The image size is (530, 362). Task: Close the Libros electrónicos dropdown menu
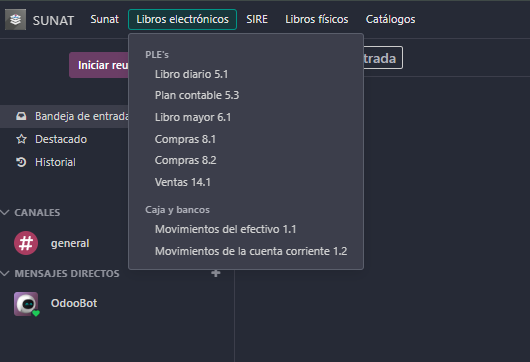pyautogui.click(x=183, y=20)
